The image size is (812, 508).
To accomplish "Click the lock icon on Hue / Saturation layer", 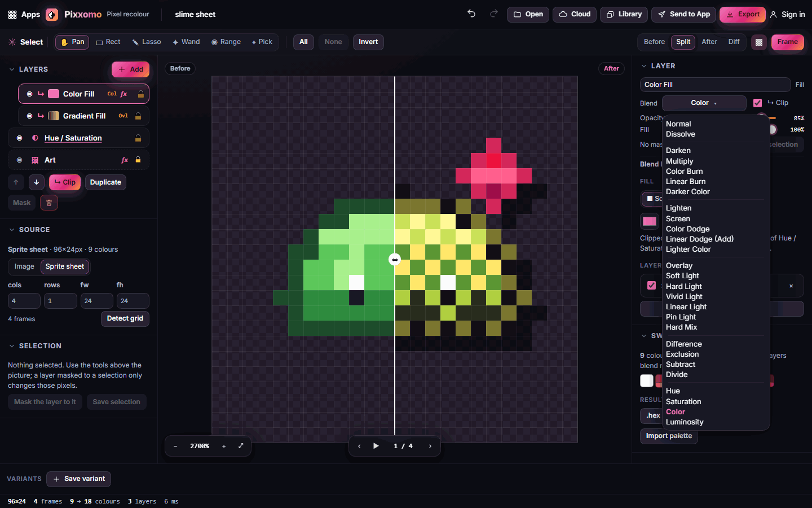I will click(x=138, y=138).
